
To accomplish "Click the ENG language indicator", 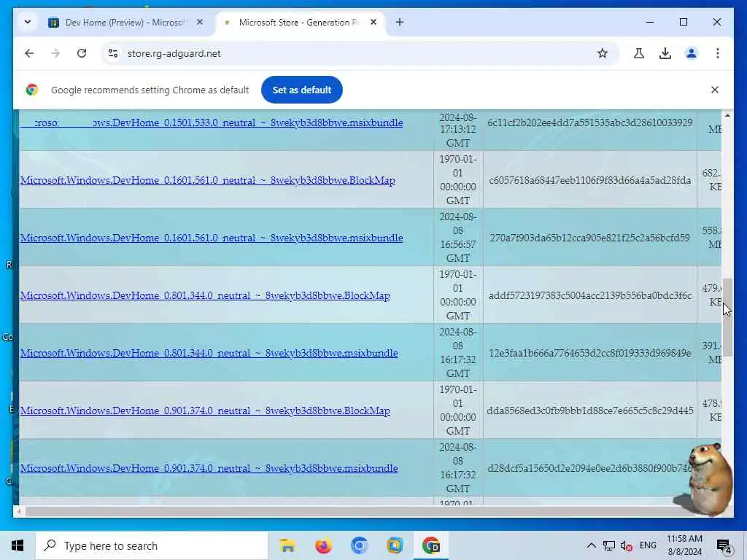I will 648,545.
